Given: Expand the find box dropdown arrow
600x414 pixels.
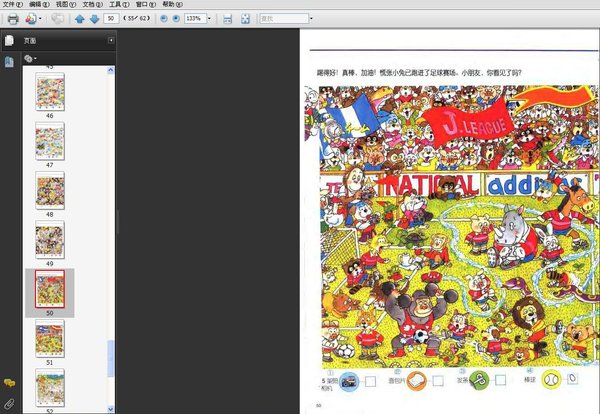Looking at the screenshot, I should 311,18.
